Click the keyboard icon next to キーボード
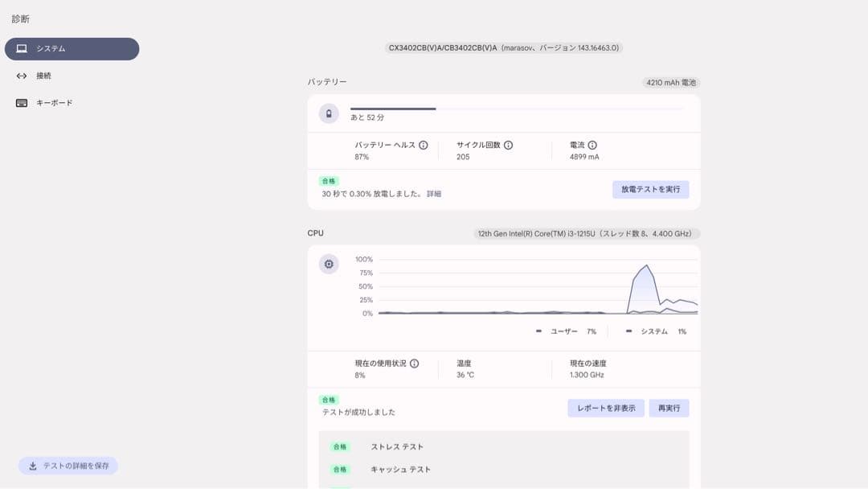The image size is (868, 489). pyautogui.click(x=22, y=102)
